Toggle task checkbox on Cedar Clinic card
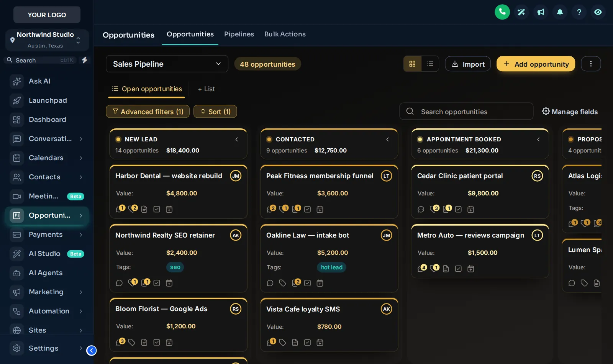Viewport: 613px width, 364px height. point(458,209)
